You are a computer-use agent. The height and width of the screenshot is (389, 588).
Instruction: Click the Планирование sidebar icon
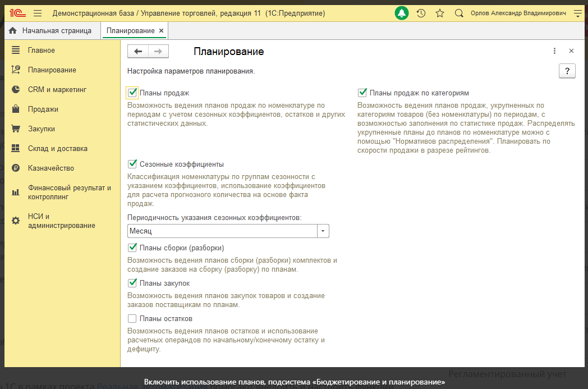(15, 70)
